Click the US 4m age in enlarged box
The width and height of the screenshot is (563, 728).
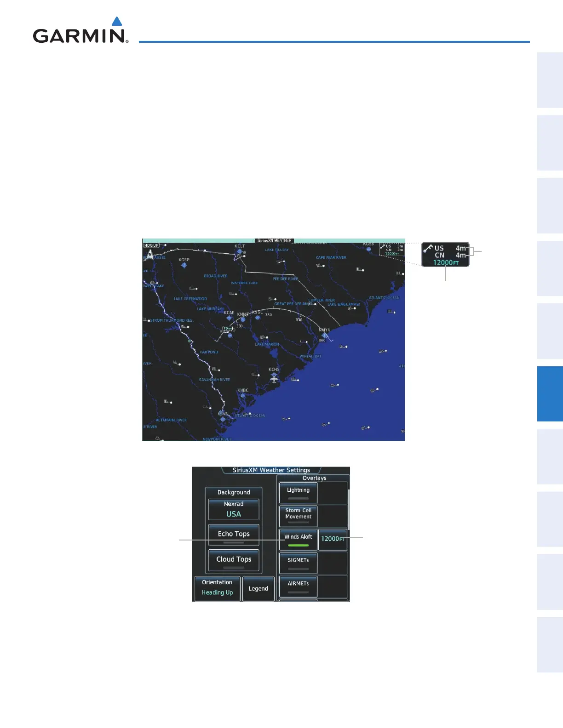coord(451,248)
